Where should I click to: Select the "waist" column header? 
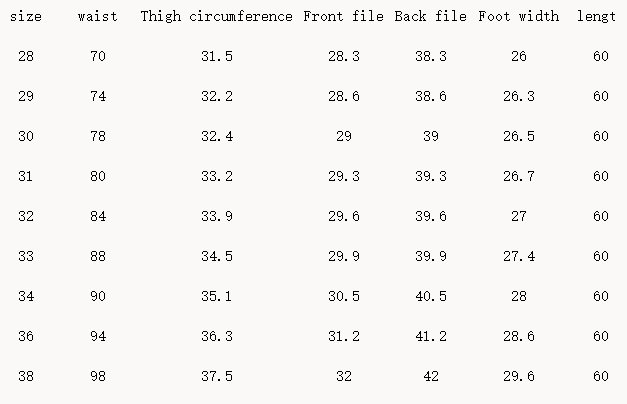coord(97,17)
